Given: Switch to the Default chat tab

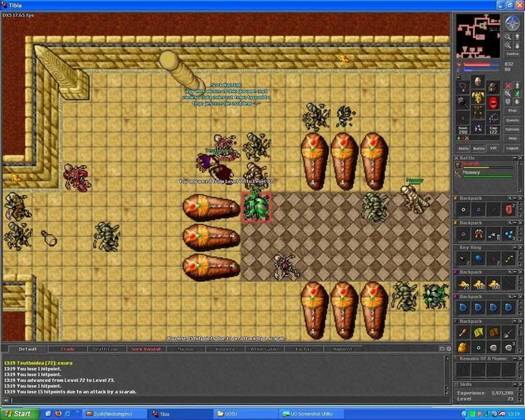Looking at the screenshot, I should [x=28, y=349].
